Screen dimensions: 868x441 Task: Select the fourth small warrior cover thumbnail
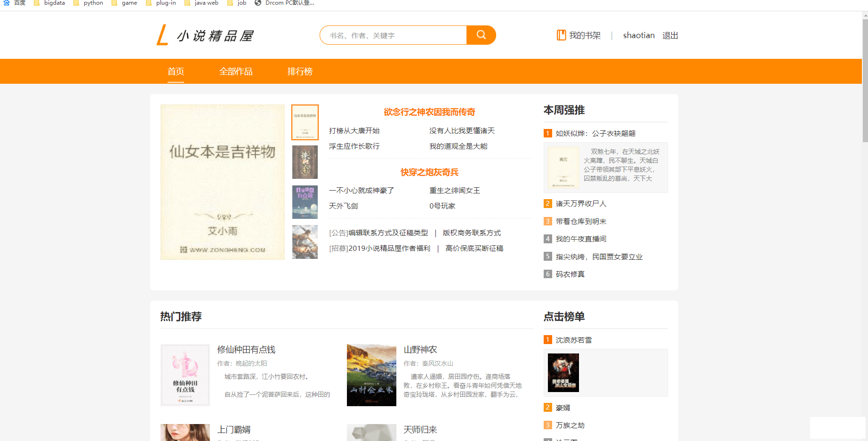305,242
